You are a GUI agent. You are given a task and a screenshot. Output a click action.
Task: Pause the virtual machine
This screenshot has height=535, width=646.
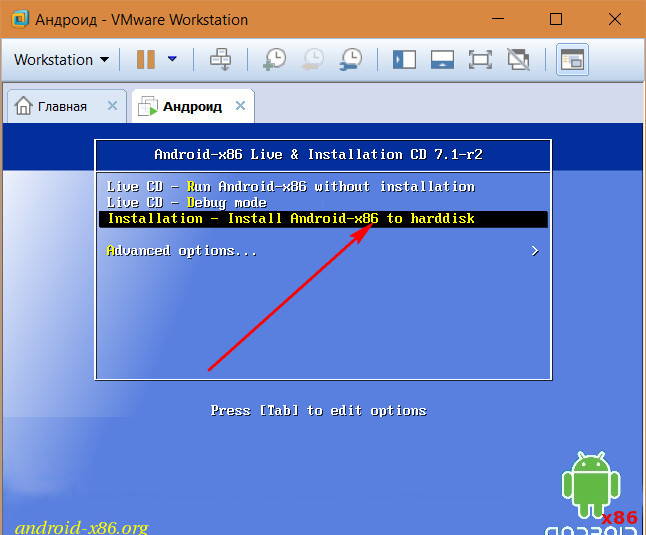pyautogui.click(x=146, y=60)
